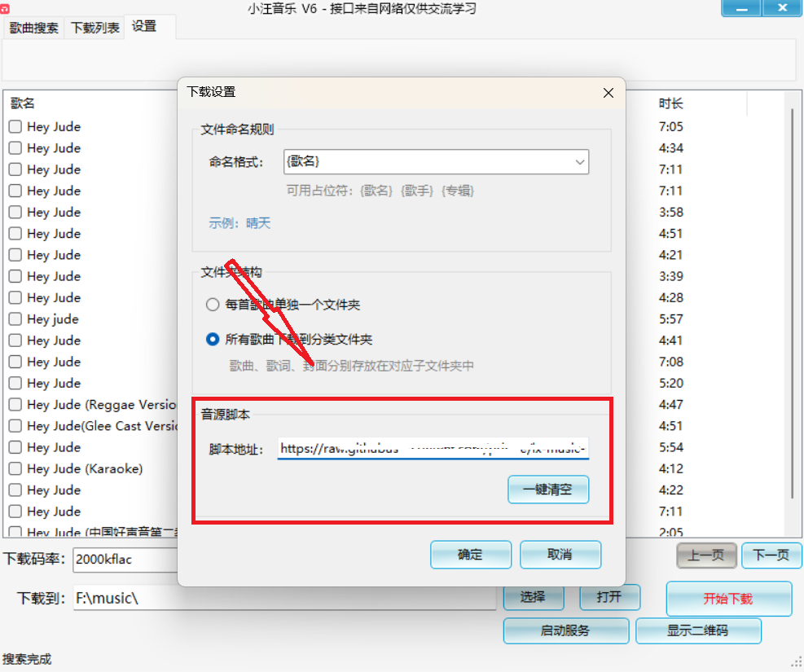Click the 歌名 column header

coord(23,103)
